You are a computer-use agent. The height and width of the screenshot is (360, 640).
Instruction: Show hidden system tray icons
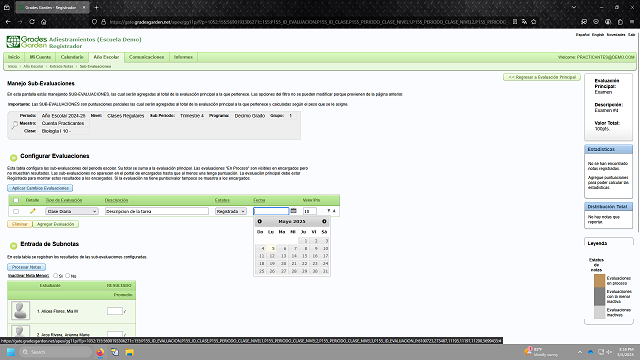click(x=580, y=352)
